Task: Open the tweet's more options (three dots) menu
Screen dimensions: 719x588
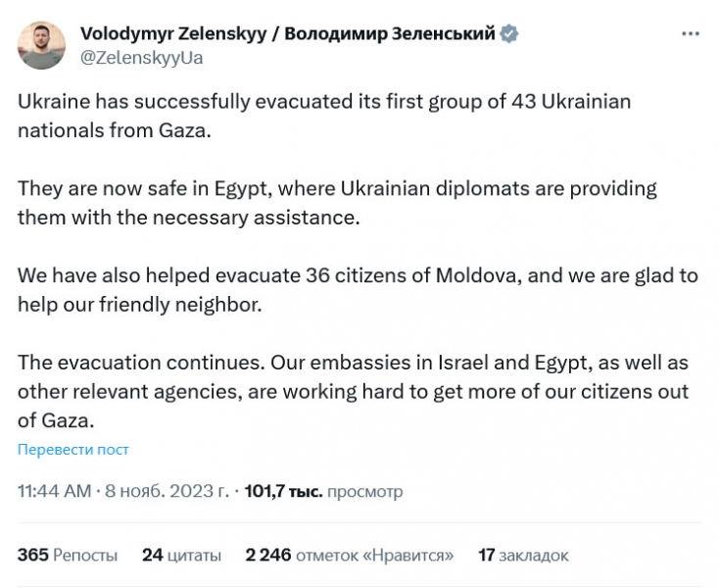Action: (x=691, y=34)
